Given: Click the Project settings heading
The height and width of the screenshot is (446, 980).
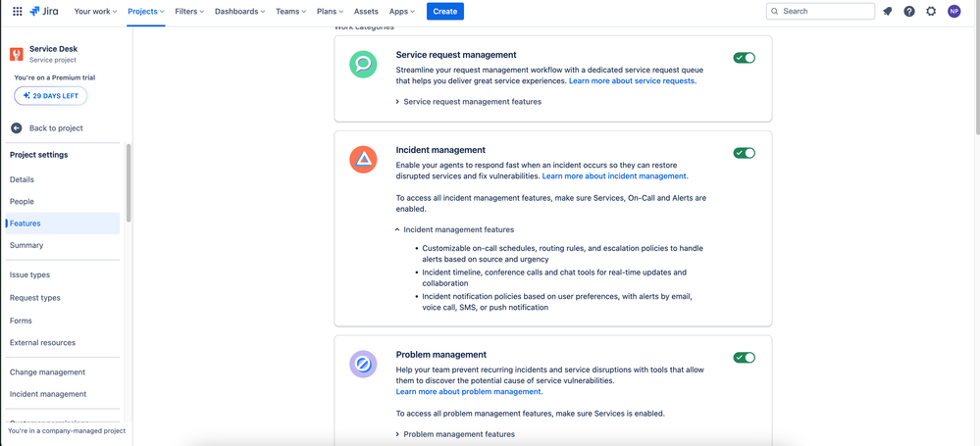Looking at the screenshot, I should click(x=39, y=155).
